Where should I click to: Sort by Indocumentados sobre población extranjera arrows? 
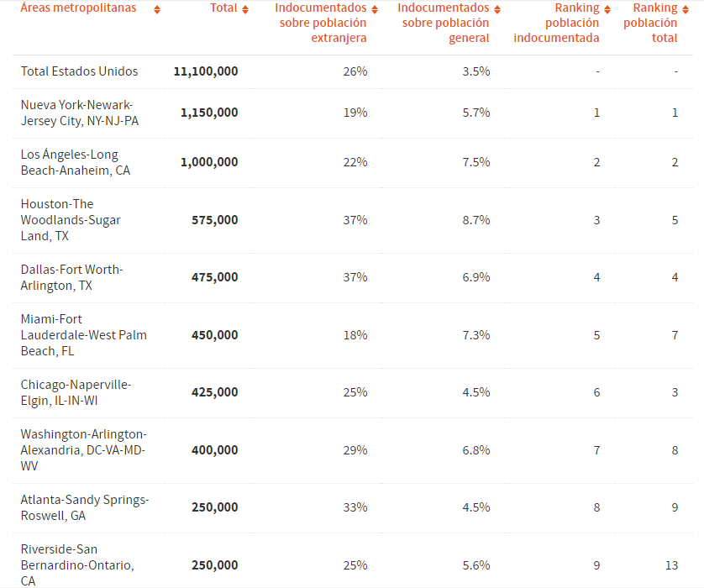click(375, 9)
